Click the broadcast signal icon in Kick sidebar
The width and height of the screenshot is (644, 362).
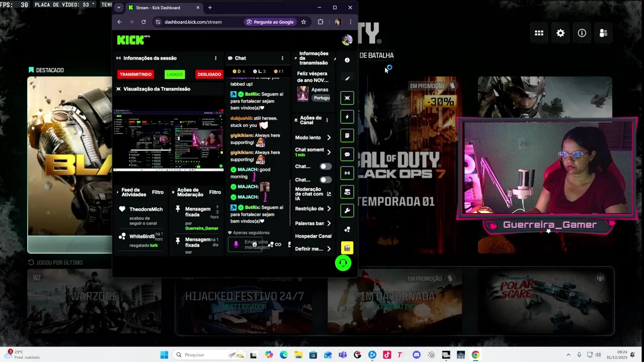(x=347, y=173)
